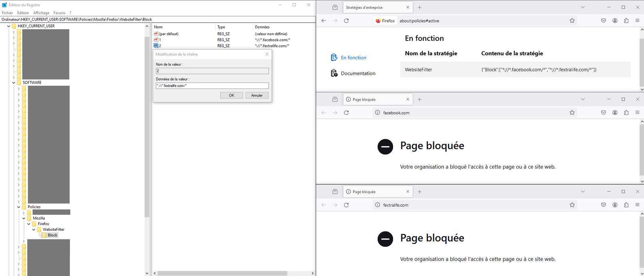The height and width of the screenshot is (276, 644).
Task: Click OK in the string edit dialog
Action: [x=231, y=95]
